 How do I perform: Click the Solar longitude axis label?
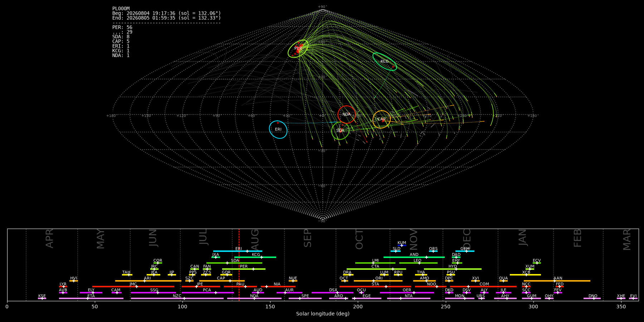(323, 314)
